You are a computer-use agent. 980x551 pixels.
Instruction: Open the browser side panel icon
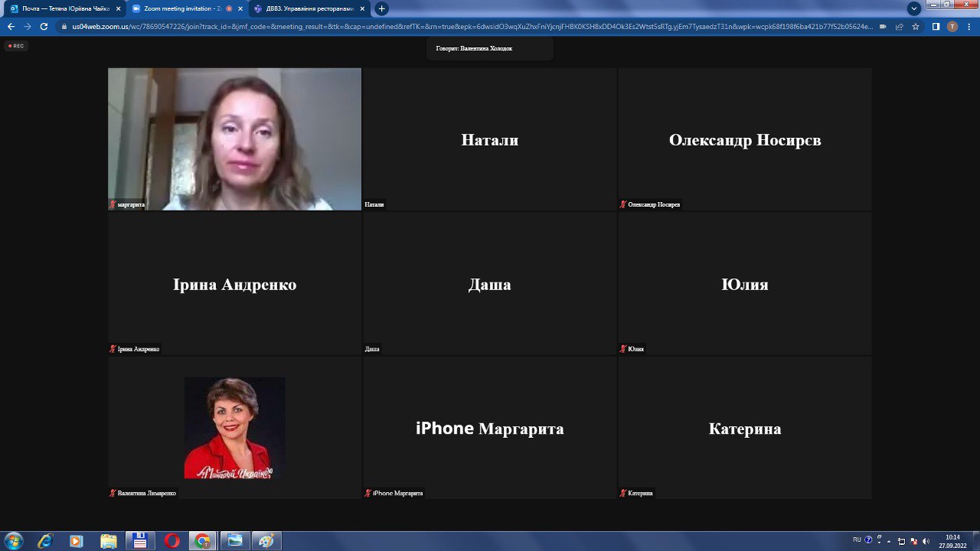936,26
